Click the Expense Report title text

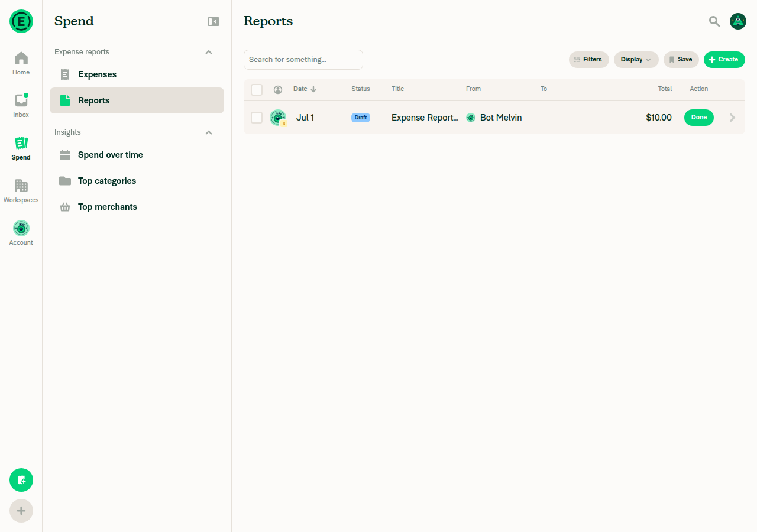coord(425,118)
